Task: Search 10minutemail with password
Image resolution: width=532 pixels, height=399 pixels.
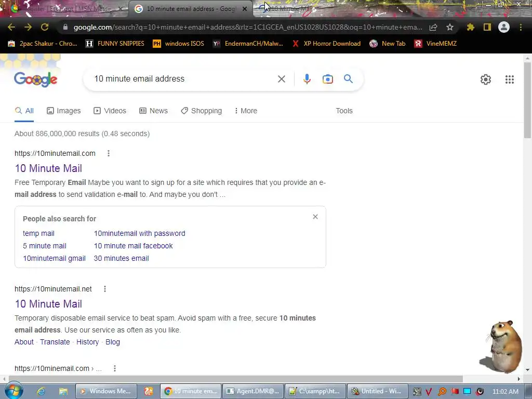Action: [x=139, y=233]
